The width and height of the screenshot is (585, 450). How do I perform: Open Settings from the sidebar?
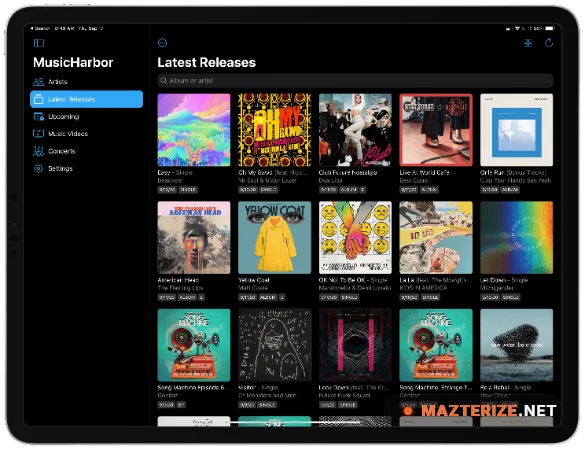click(87, 168)
